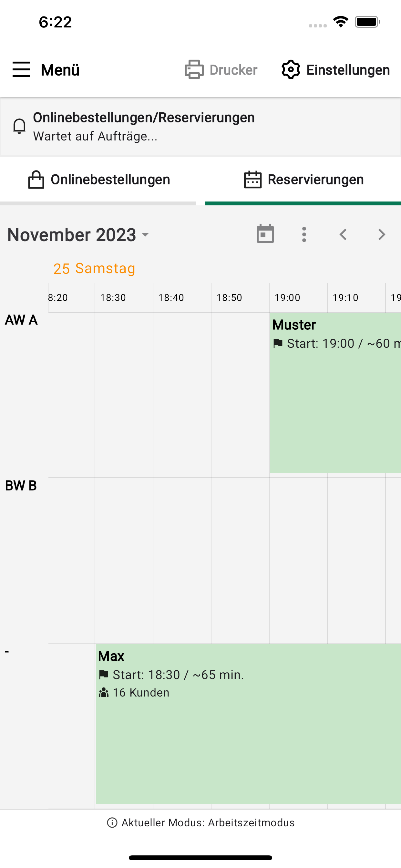Click the calendar today icon
The width and height of the screenshot is (401, 868).
pyautogui.click(x=265, y=234)
